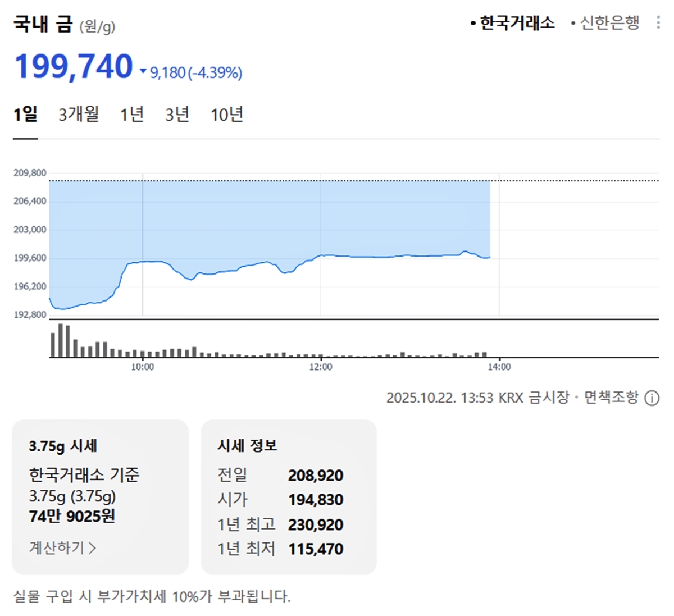
Task: Click the current gold price 199,740
Action: coord(74,67)
